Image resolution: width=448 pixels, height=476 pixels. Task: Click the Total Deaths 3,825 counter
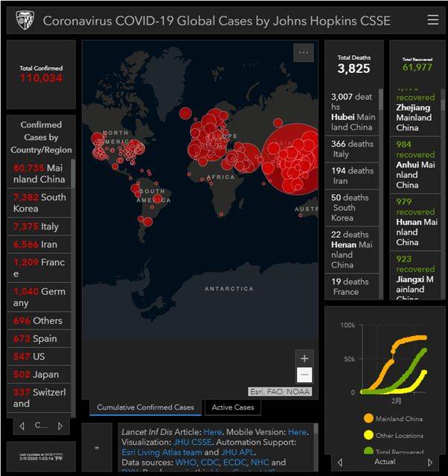[353, 65]
